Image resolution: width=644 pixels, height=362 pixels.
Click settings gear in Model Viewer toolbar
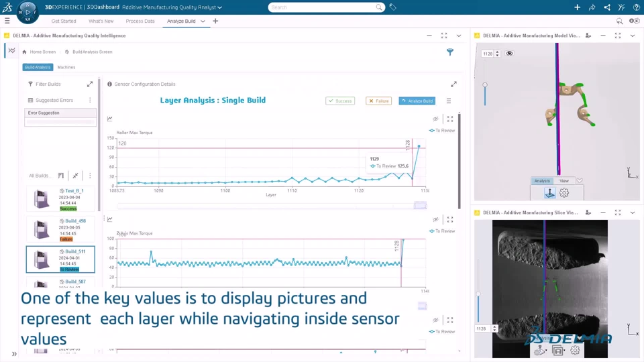click(x=564, y=193)
